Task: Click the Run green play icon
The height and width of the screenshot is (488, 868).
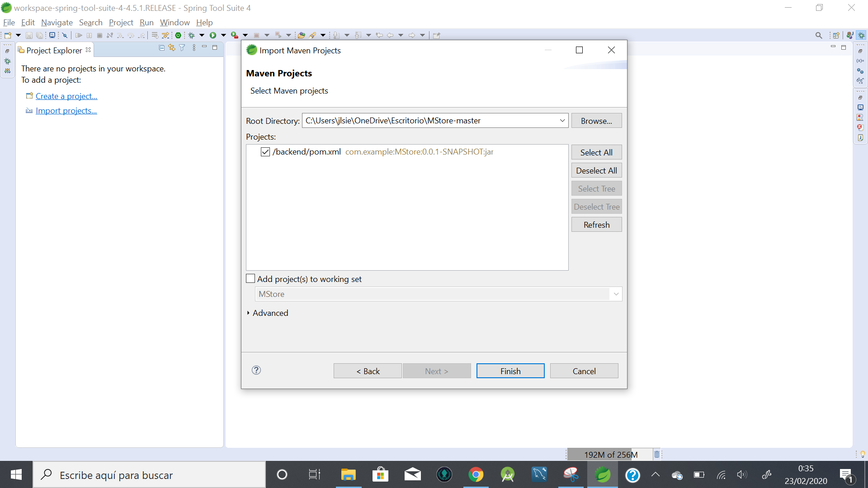Action: point(212,35)
